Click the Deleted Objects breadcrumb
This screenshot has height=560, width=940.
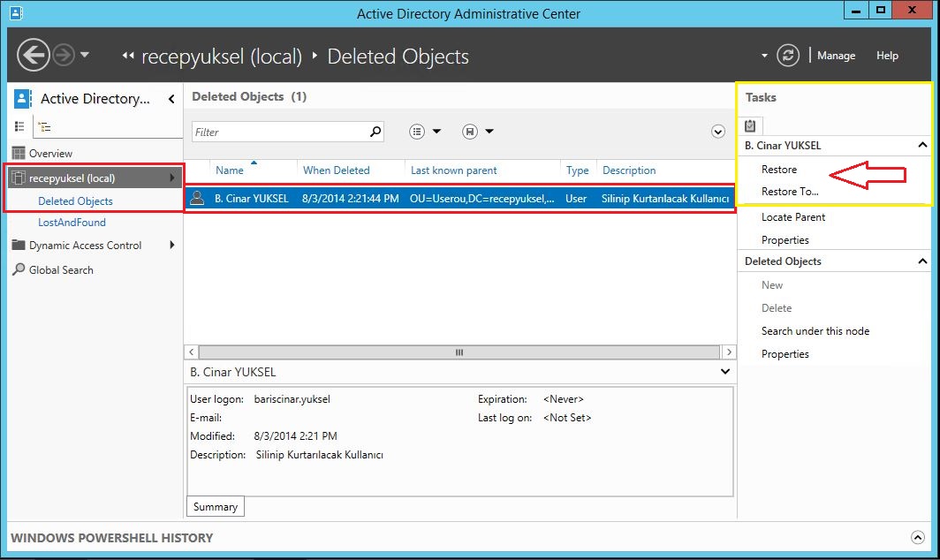(398, 57)
